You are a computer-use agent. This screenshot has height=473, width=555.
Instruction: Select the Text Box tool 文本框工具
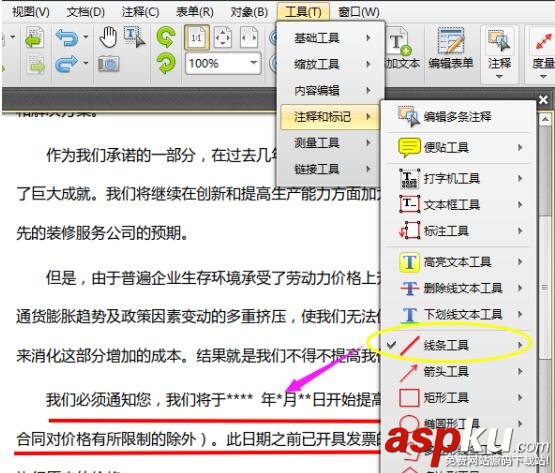click(459, 204)
